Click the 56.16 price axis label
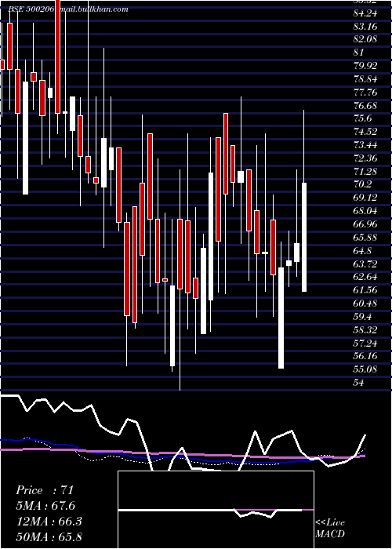 pyautogui.click(x=365, y=356)
